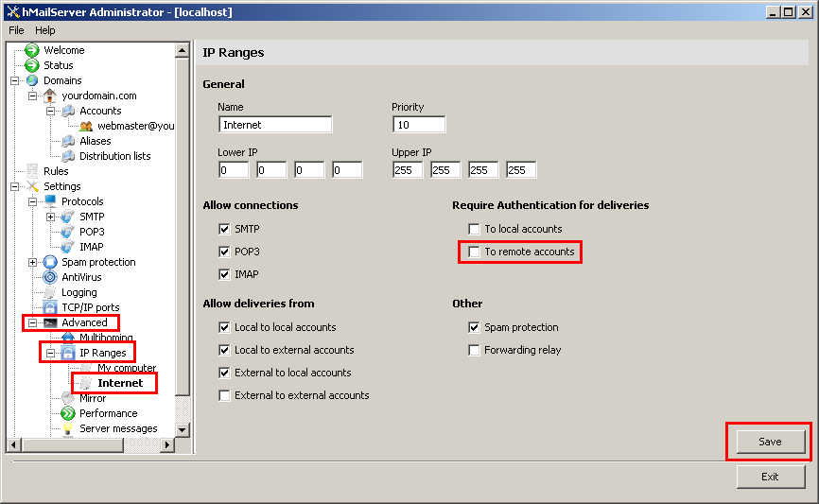The image size is (819, 504).
Task: Click the Rules document icon
Action: click(x=32, y=171)
